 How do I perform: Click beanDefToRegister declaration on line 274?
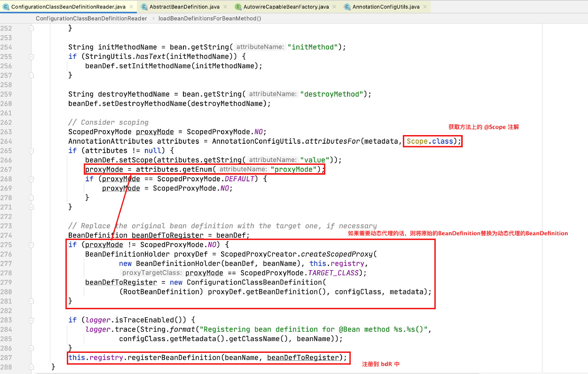pyautogui.click(x=168, y=235)
